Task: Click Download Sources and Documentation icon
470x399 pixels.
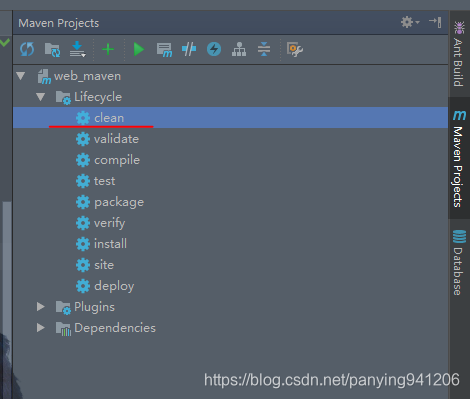Action: [78, 49]
